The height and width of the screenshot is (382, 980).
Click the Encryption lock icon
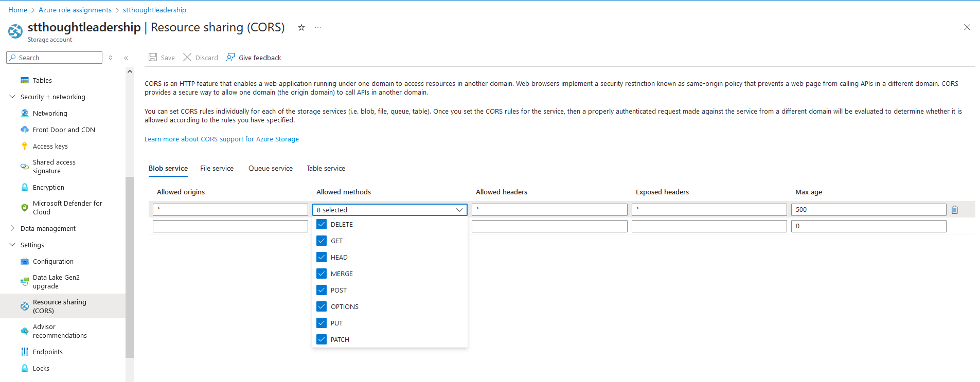pos(24,187)
